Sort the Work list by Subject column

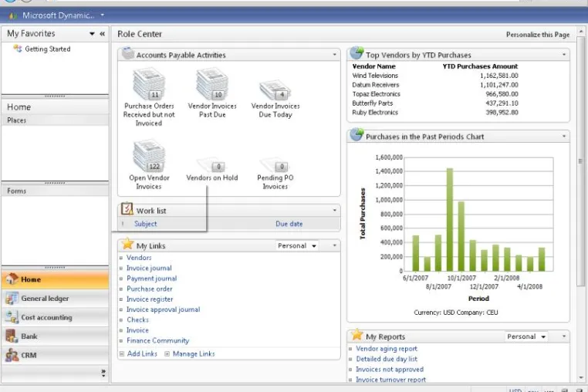tap(146, 224)
